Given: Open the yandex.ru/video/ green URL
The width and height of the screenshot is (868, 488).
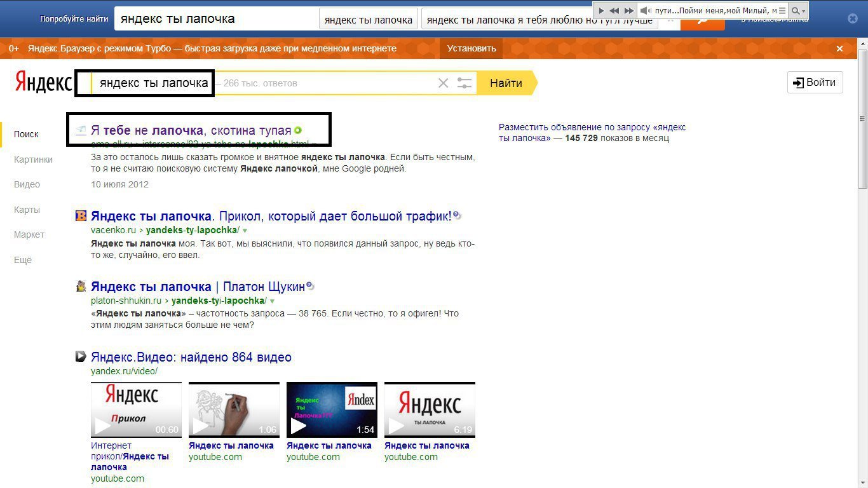Looking at the screenshot, I should pyautogui.click(x=124, y=371).
